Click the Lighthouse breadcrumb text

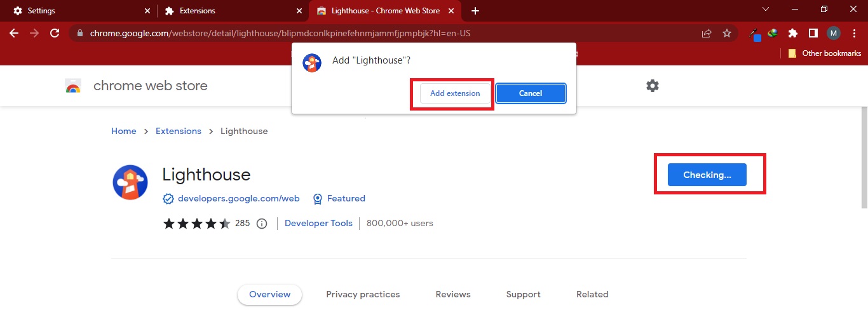(244, 131)
